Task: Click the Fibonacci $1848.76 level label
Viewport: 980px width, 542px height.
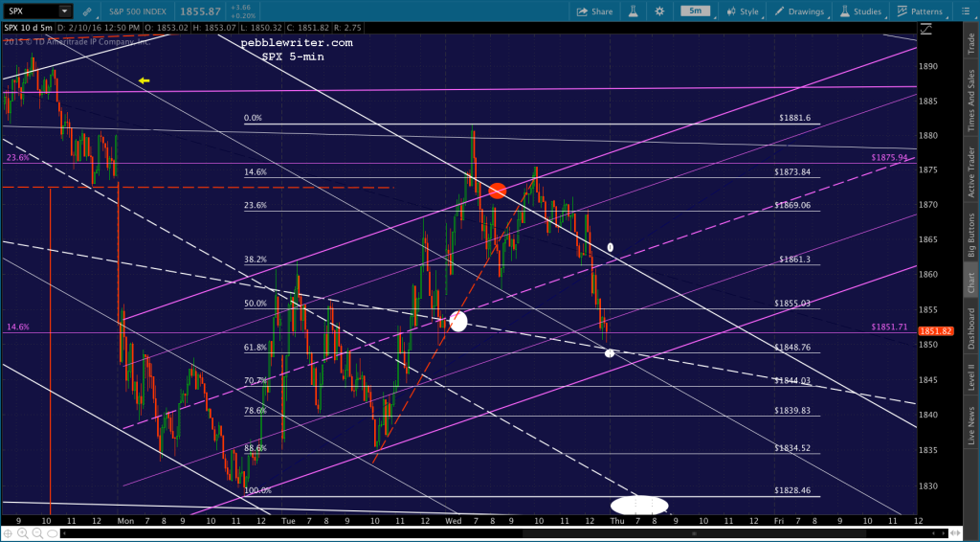Action: click(x=791, y=347)
